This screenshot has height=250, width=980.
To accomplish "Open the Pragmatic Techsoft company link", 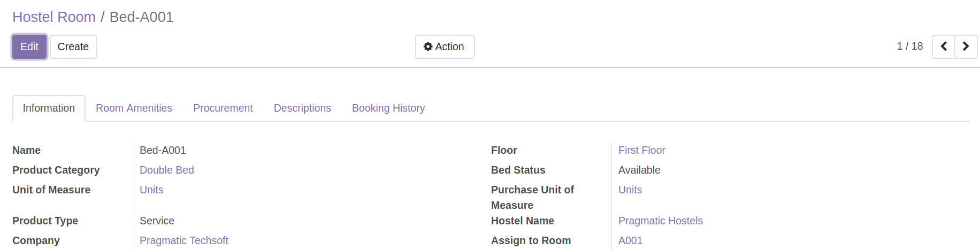I will (x=184, y=240).
